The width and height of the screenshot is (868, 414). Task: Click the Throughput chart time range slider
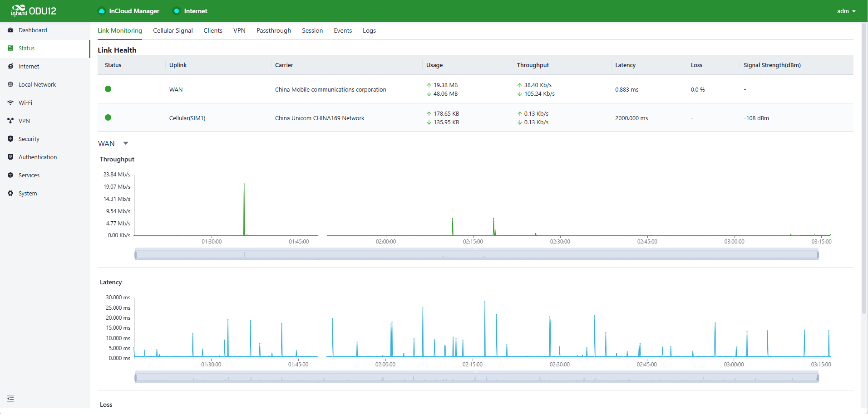click(x=476, y=255)
